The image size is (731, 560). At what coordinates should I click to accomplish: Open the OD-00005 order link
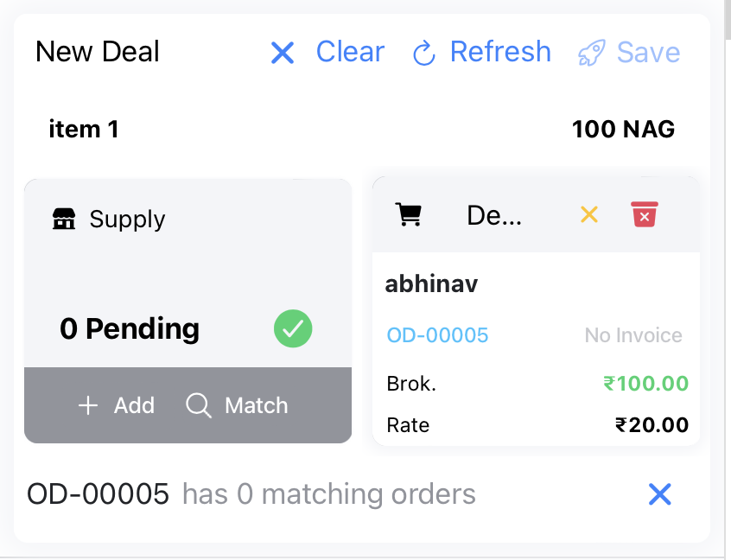[x=437, y=335]
